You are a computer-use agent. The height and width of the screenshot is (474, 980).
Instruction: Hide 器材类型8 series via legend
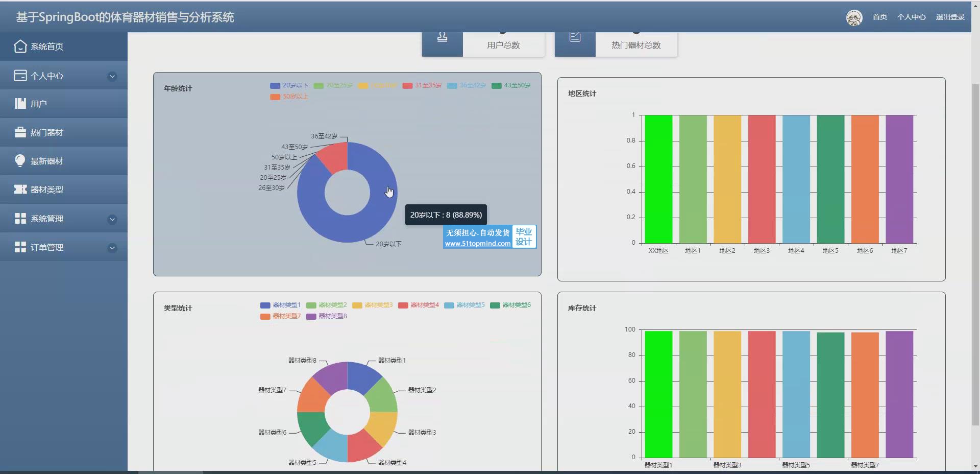326,316
